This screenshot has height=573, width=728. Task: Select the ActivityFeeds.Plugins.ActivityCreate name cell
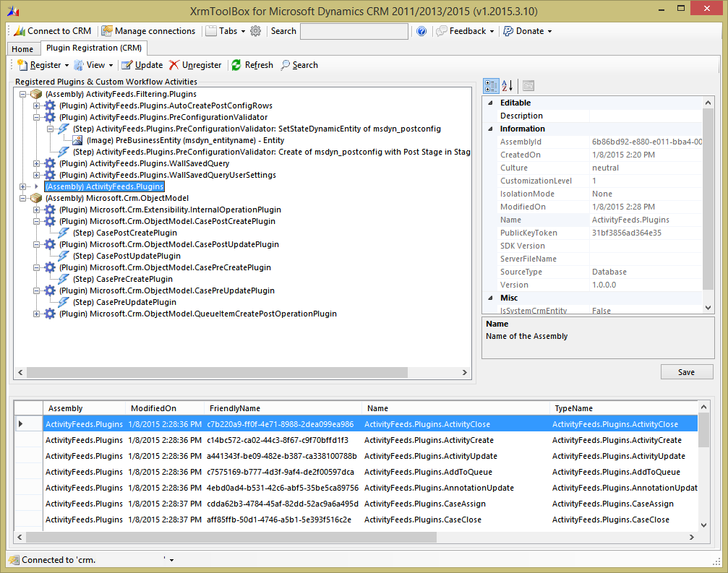455,440
